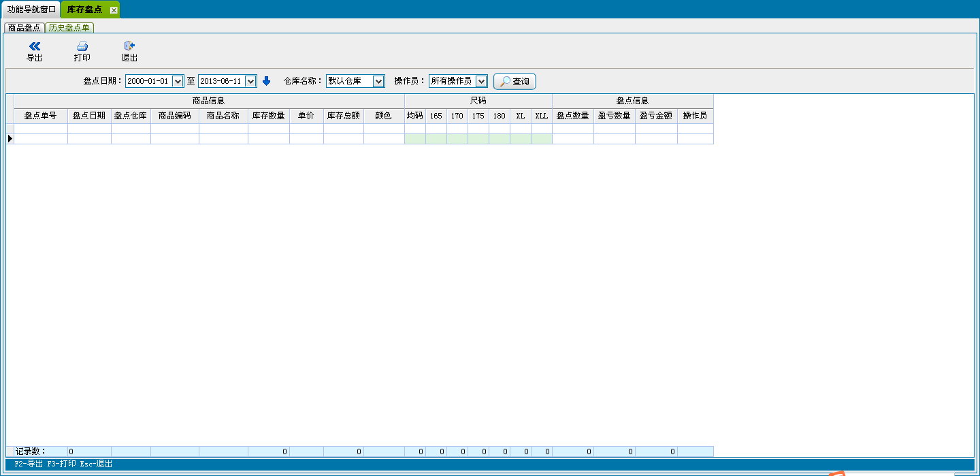
Task: Click the 查询 search button
Action: coord(514,81)
